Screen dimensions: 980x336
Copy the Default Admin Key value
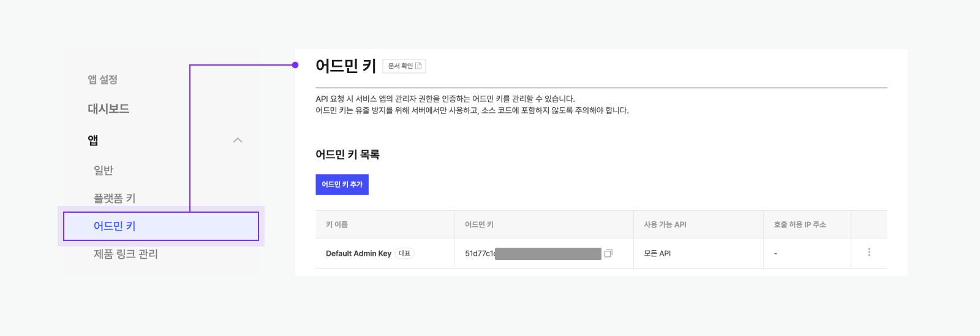pos(608,253)
